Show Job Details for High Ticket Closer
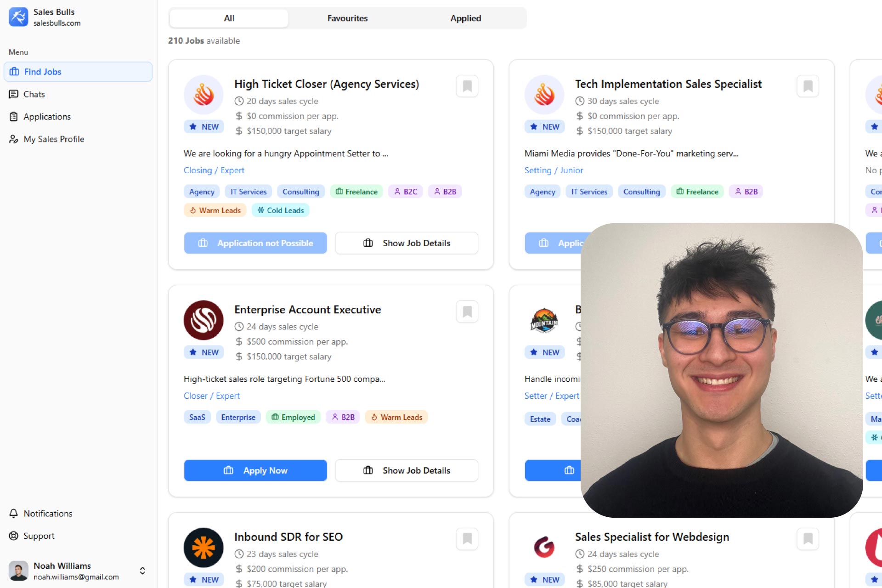The image size is (882, 588). click(407, 243)
